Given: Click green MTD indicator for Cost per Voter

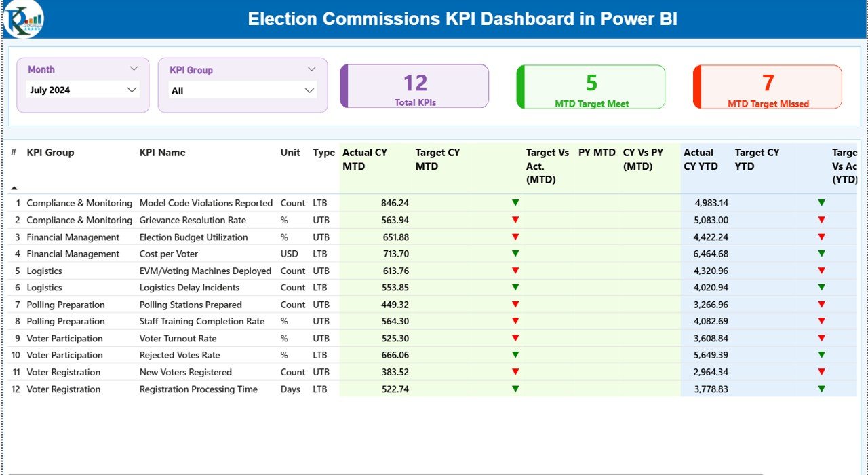Looking at the screenshot, I should point(515,253).
